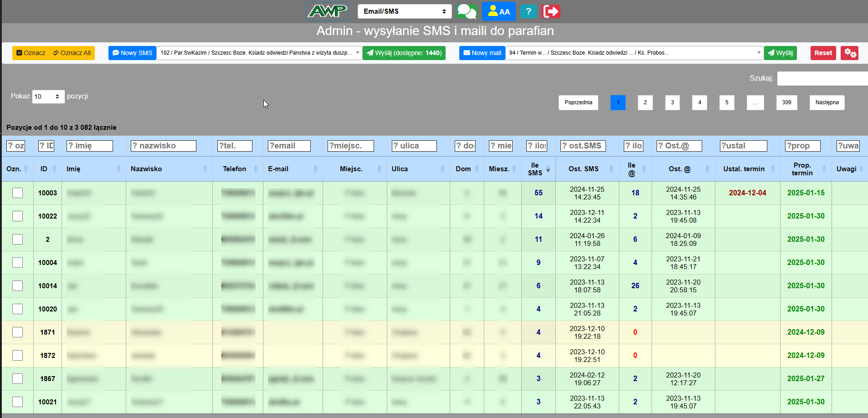Tick the checkbox for row ID 10003
The image size is (868, 418).
(17, 193)
